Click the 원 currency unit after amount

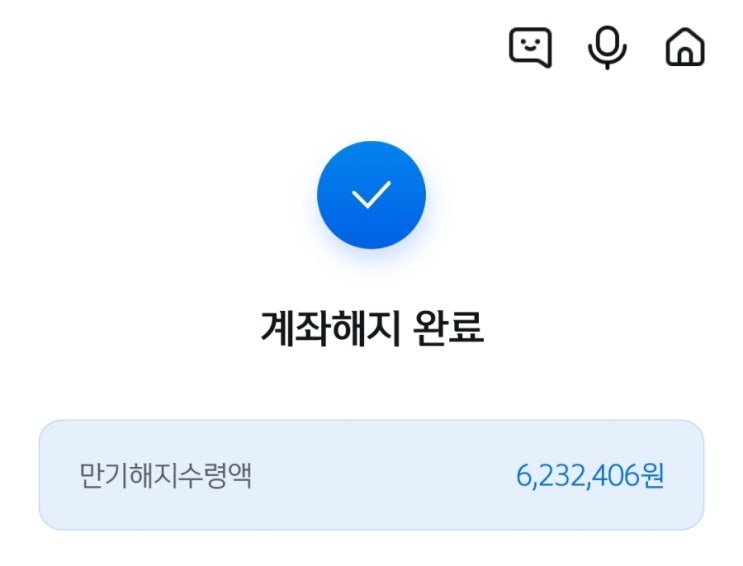coord(652,475)
